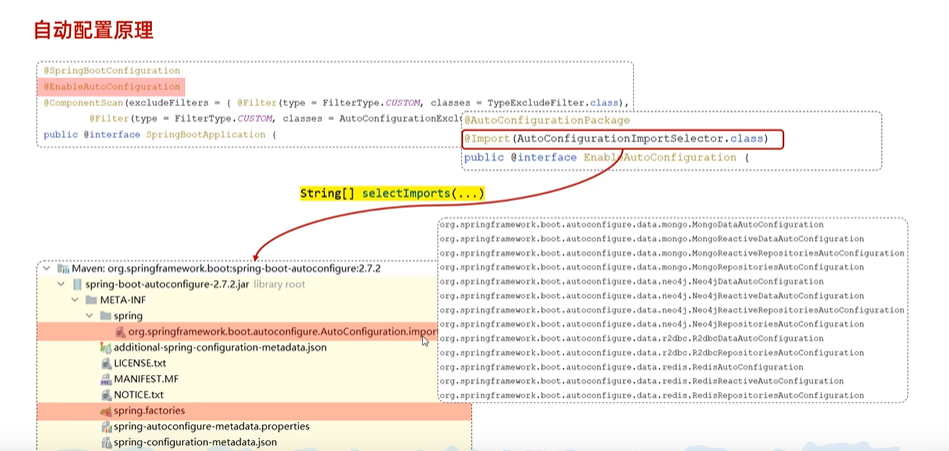Select the Maven: org.springframework.boot:spring-boot-autoconfigure:2.7.2 row
The height and width of the screenshot is (451, 949).
(227, 268)
